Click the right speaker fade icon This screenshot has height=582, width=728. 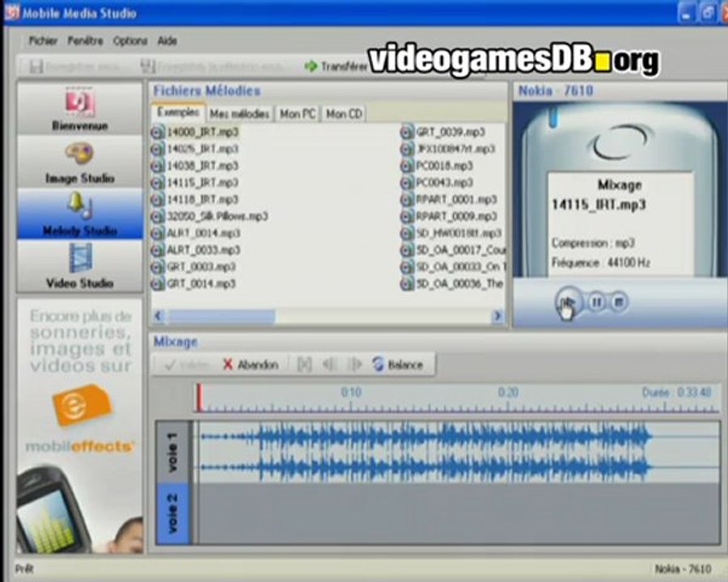point(354,365)
